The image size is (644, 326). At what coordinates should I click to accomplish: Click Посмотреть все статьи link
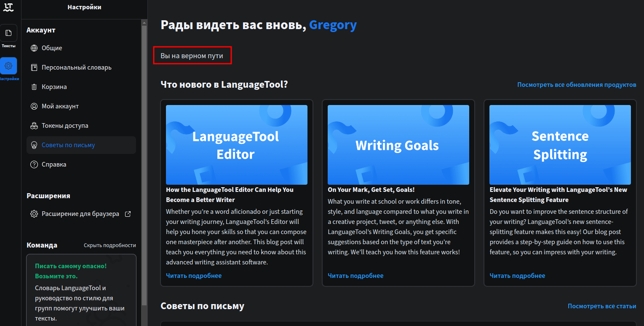(602, 306)
